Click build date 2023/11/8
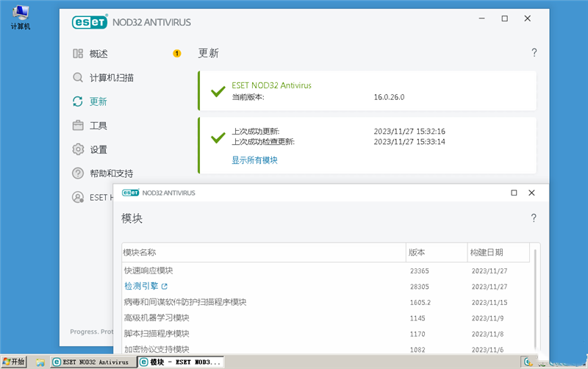Image resolution: width=588 pixels, height=369 pixels. coord(487,334)
